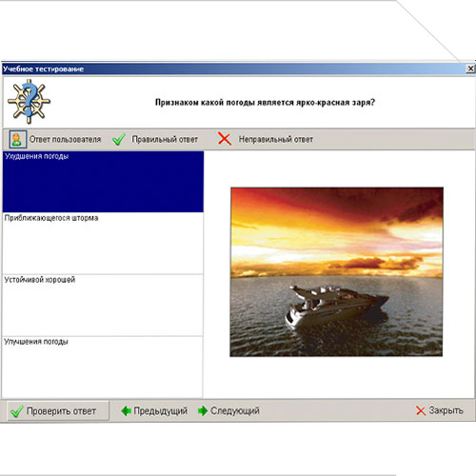Click the ship wheel question mark icon

tap(29, 101)
